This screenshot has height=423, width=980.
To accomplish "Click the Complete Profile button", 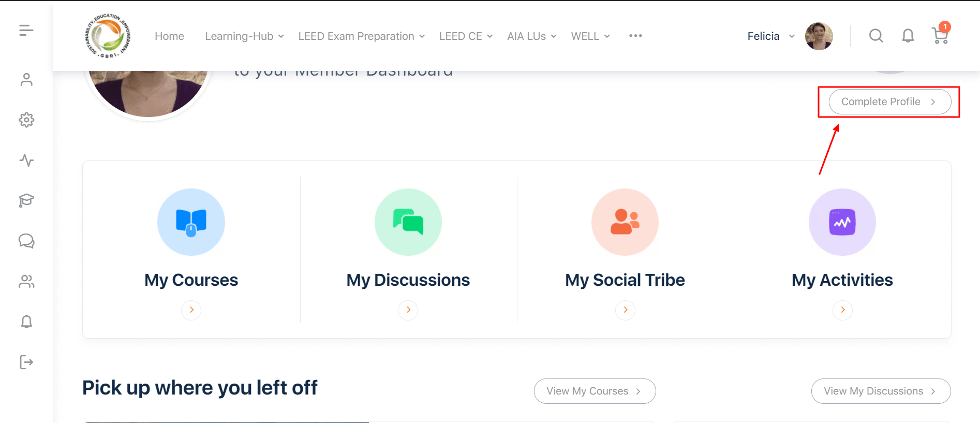I will tap(889, 101).
